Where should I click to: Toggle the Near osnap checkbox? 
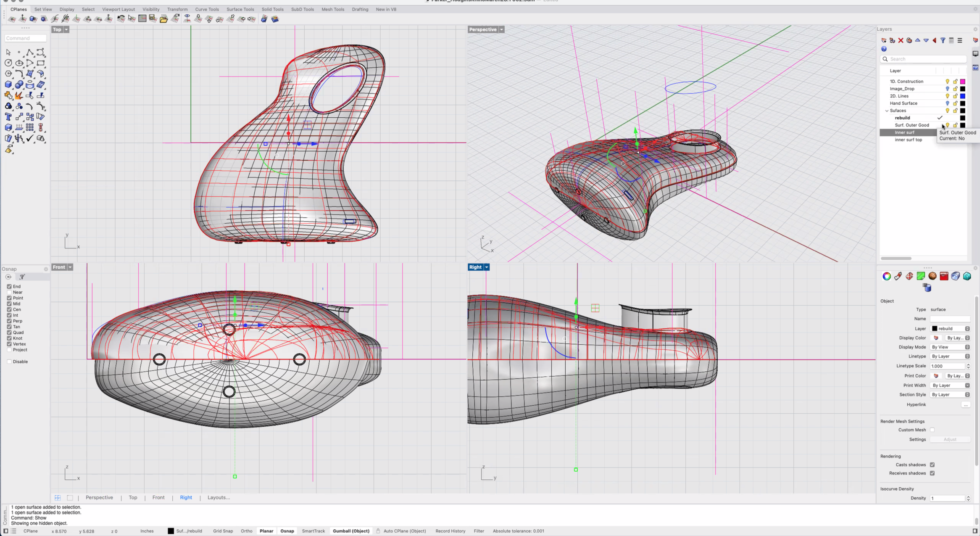pos(9,292)
